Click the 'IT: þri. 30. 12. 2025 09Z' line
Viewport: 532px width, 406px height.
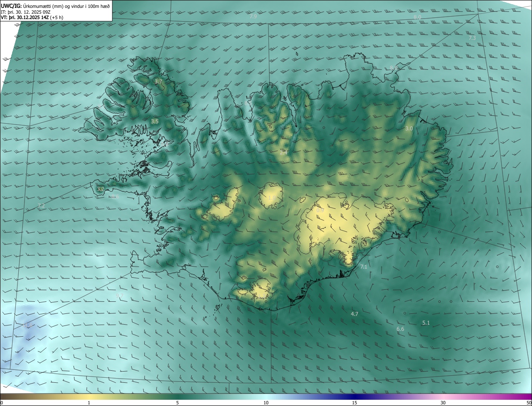(x=26, y=12)
